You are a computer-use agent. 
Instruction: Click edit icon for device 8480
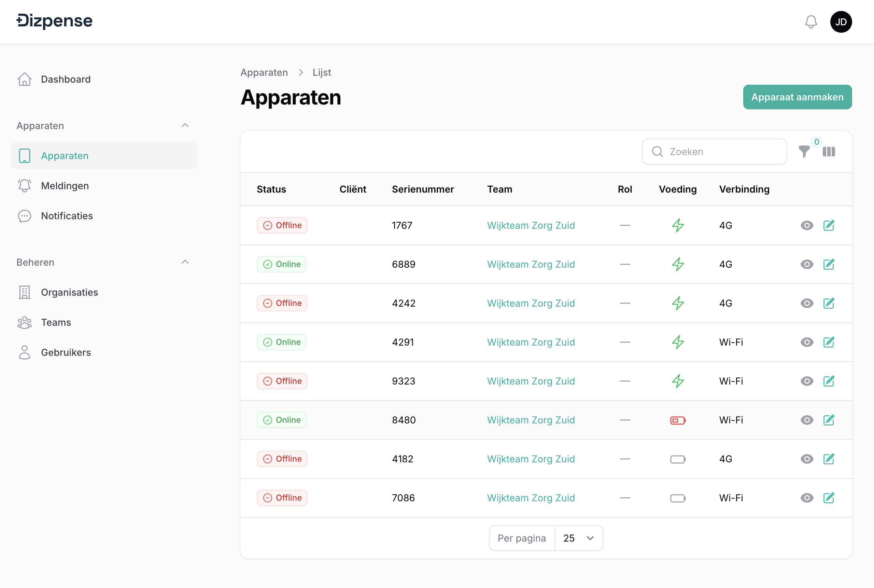pos(829,420)
